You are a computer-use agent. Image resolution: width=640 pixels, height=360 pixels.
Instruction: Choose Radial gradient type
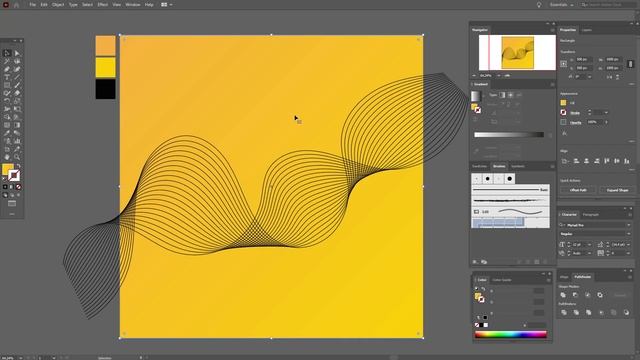coord(511,95)
